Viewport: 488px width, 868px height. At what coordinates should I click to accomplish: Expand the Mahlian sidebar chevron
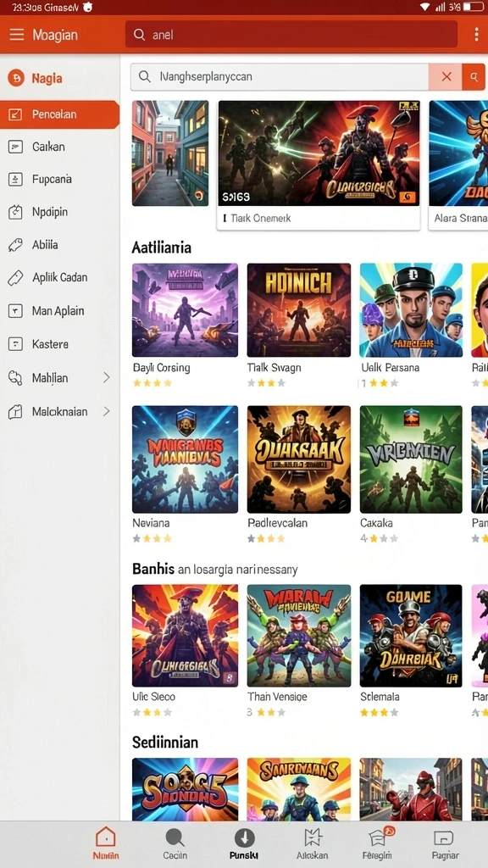coord(107,378)
